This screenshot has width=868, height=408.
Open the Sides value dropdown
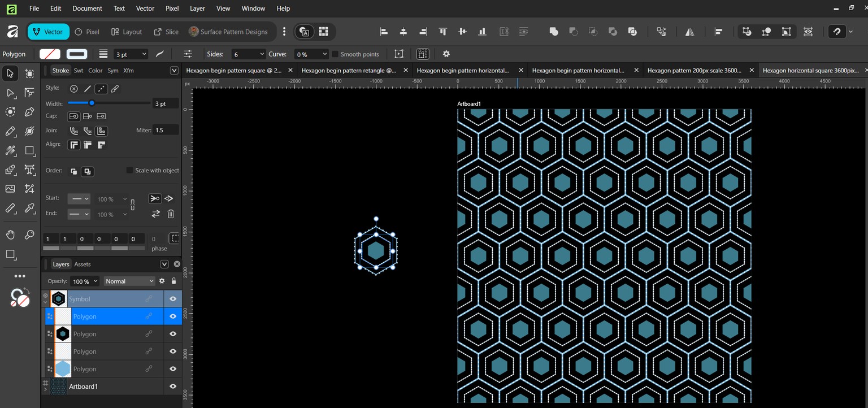coord(262,54)
